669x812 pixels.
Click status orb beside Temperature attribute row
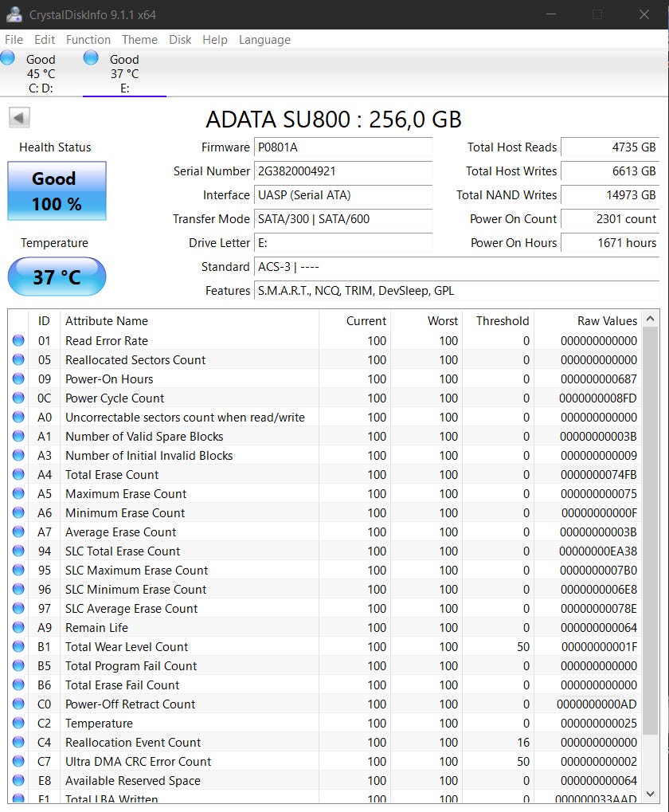pos(18,724)
